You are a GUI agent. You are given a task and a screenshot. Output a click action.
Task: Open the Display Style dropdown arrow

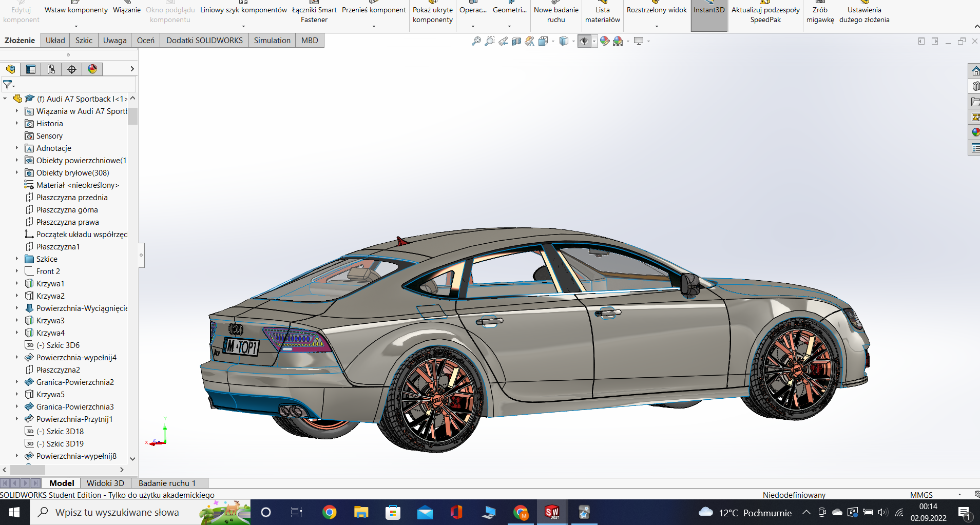[573, 41]
